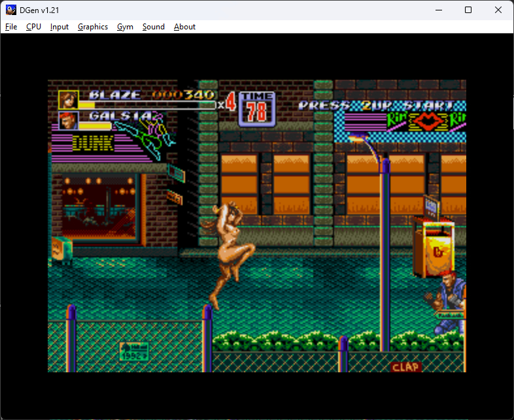Click the DGen app icon in title bar
Image resolution: width=514 pixels, height=420 pixels.
pyautogui.click(x=11, y=10)
